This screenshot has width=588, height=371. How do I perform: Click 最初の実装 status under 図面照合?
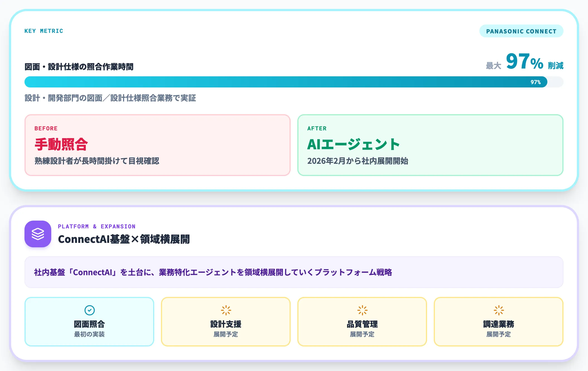point(89,334)
